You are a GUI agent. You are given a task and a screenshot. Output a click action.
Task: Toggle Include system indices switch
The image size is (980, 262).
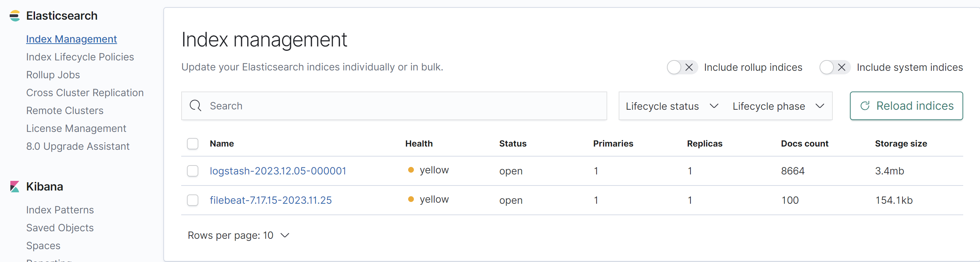(835, 67)
